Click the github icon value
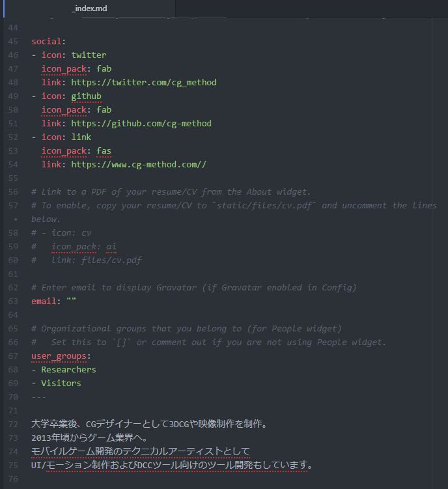 [86, 96]
